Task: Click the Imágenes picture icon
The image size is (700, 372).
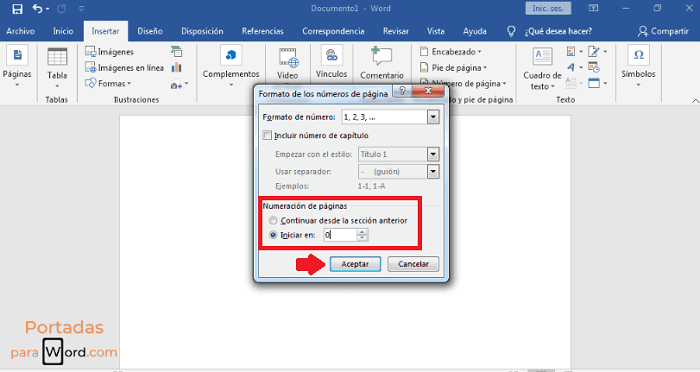Action: [91, 52]
